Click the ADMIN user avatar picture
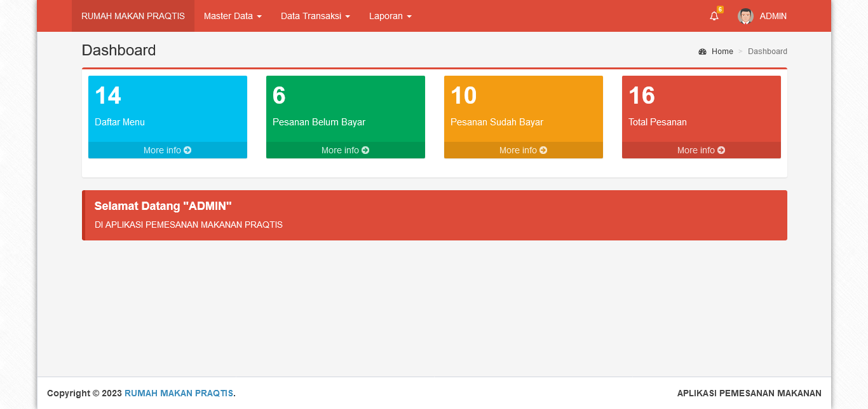 point(745,16)
